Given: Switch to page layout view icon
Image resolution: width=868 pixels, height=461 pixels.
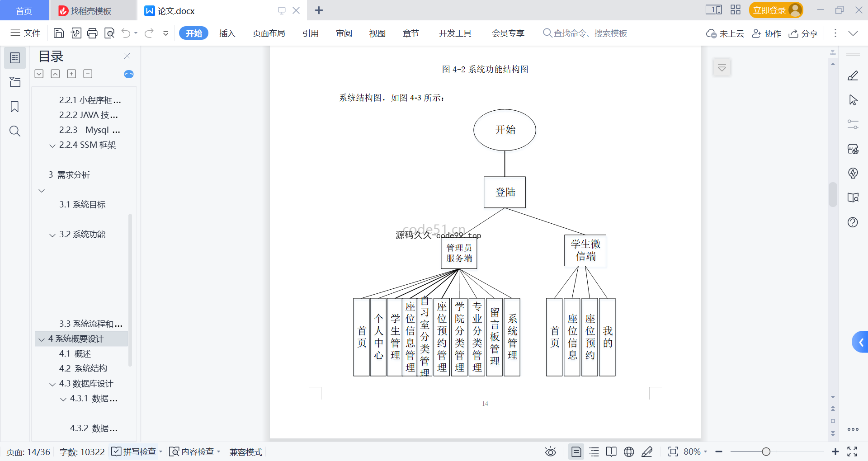Looking at the screenshot, I should 576,452.
